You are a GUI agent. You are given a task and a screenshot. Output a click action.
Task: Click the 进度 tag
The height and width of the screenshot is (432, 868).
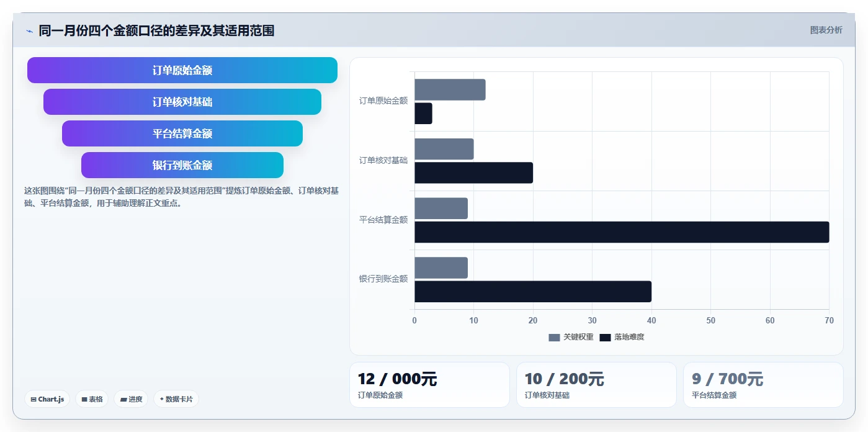(x=131, y=399)
